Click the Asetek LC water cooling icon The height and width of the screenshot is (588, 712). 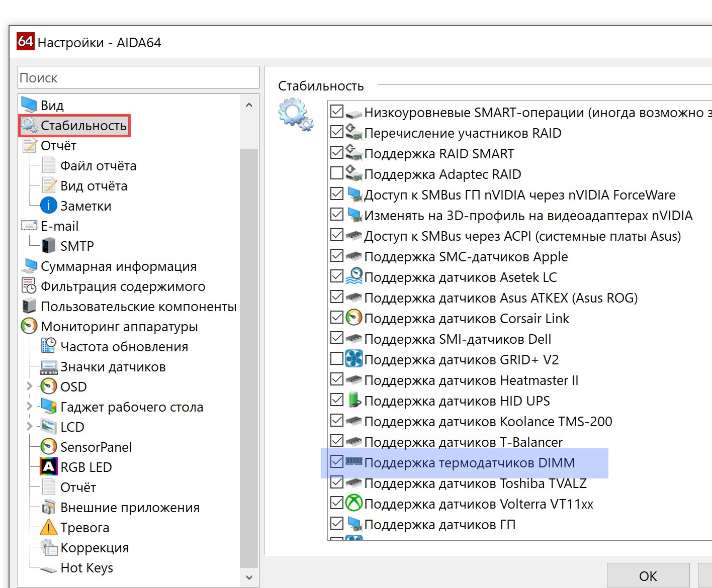[x=354, y=276]
